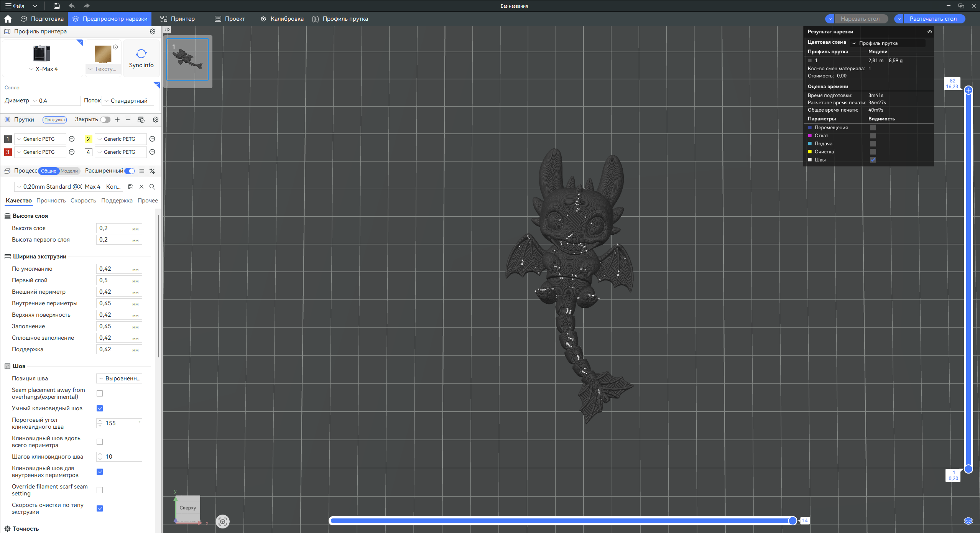Screen dimensions: 980x533
Task: Enable Перемещения visibility checkbox
Action: click(873, 128)
